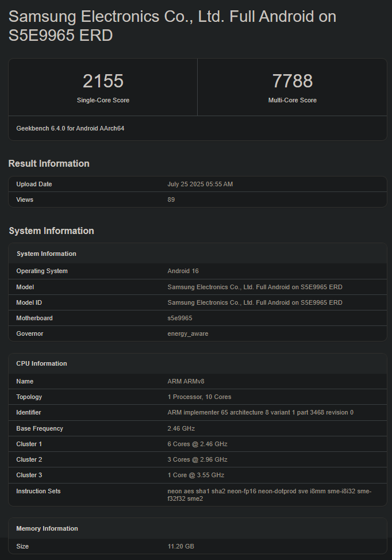392x560 pixels.
Task: Click the Cluster 2 value 3 Cores @ 2.96 GHz
Action: click(198, 459)
